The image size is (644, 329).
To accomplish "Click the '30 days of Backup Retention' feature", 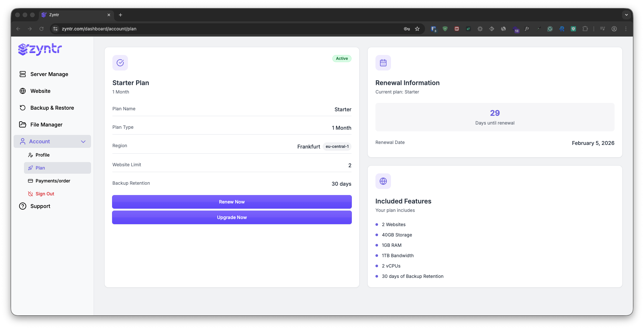I will tap(413, 276).
